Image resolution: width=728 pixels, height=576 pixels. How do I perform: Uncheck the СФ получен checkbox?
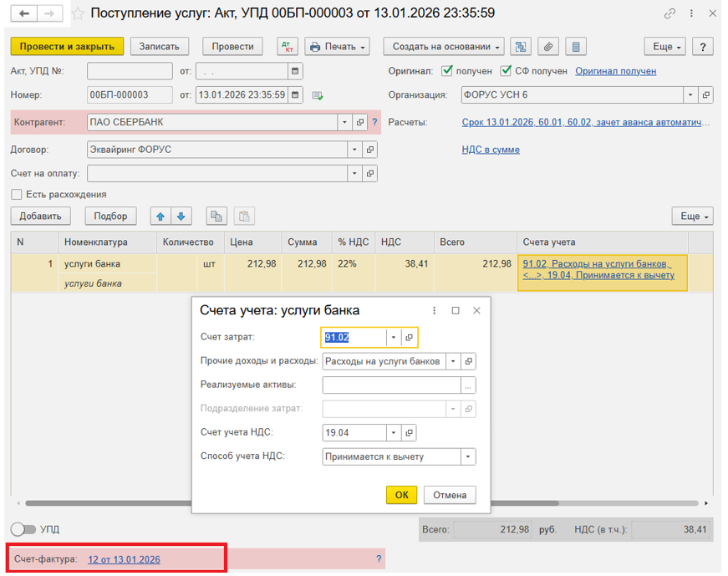point(507,71)
